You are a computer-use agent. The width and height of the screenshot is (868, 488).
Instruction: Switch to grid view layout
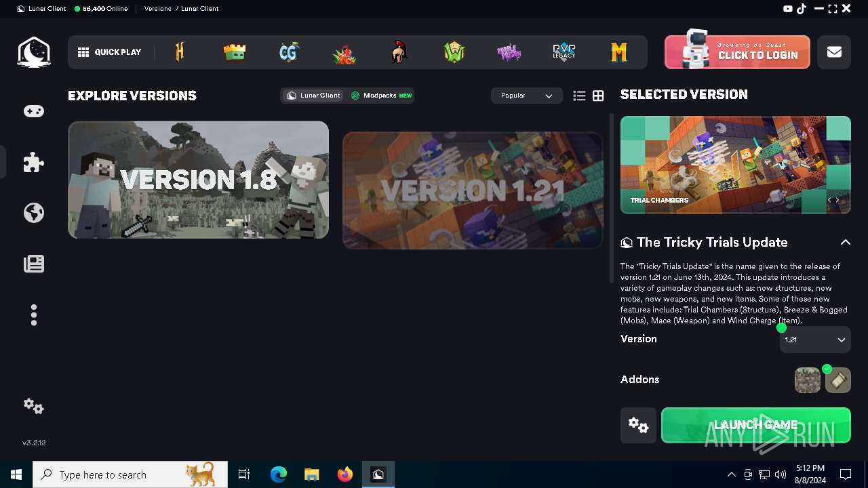coord(598,96)
